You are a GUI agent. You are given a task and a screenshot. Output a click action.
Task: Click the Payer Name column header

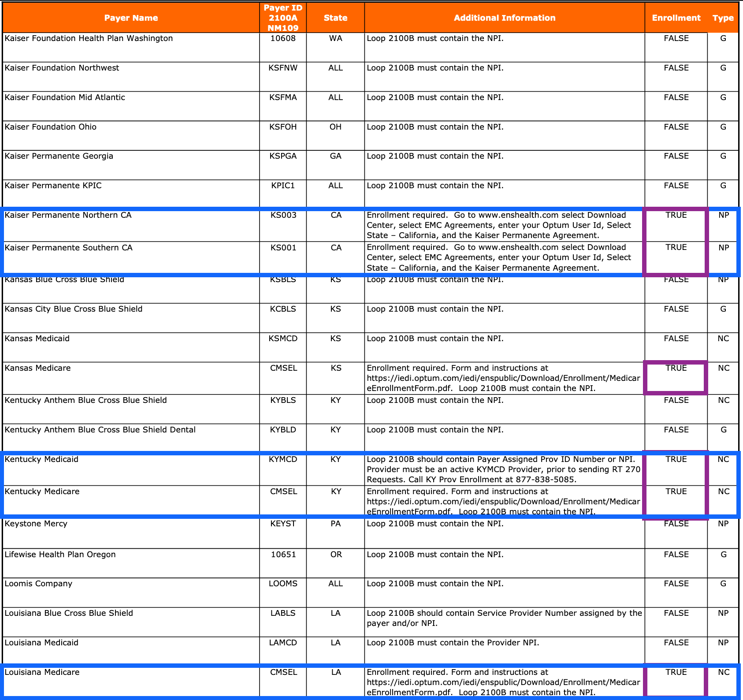[x=131, y=18]
